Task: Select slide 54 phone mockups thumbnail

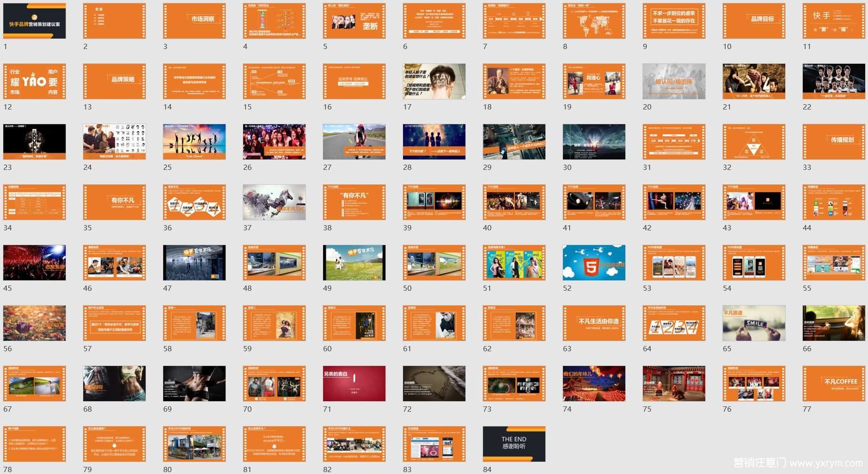Action: click(x=754, y=263)
